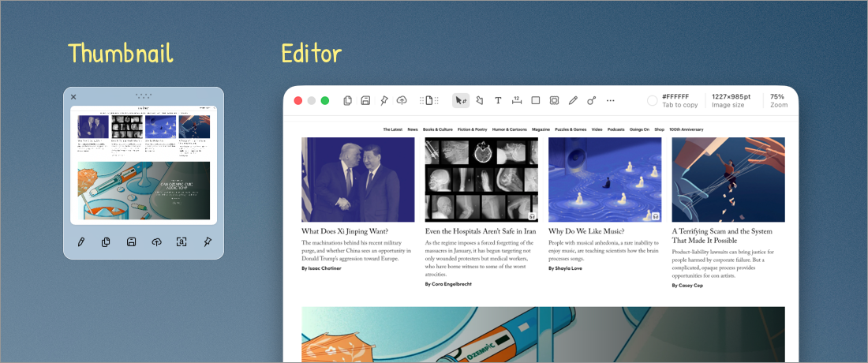The height and width of the screenshot is (363, 868).
Task: Click the byline By Shayla Love
Action: pos(565,268)
